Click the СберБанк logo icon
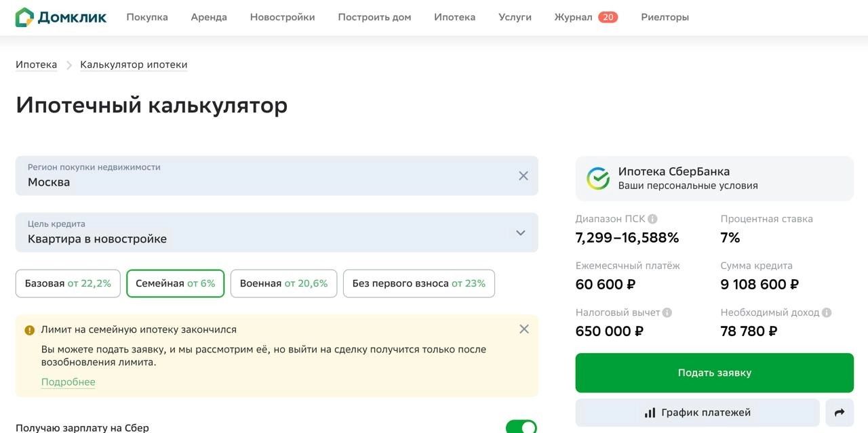Screen dimensions: 868x433 [598, 178]
